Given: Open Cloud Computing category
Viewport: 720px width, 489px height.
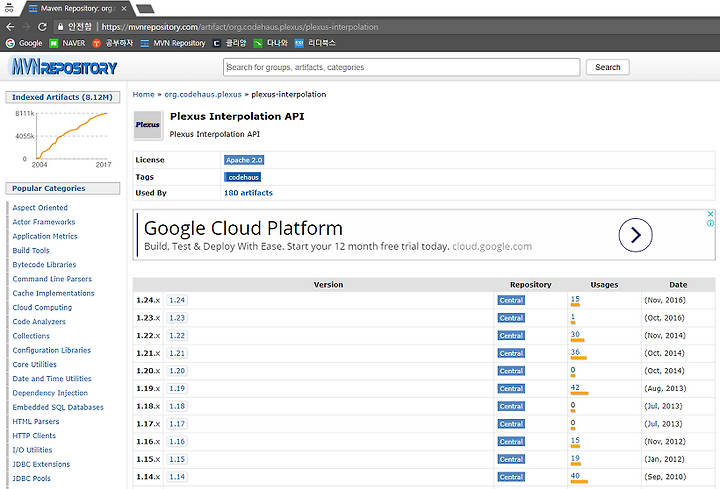Looking at the screenshot, I should (42, 307).
